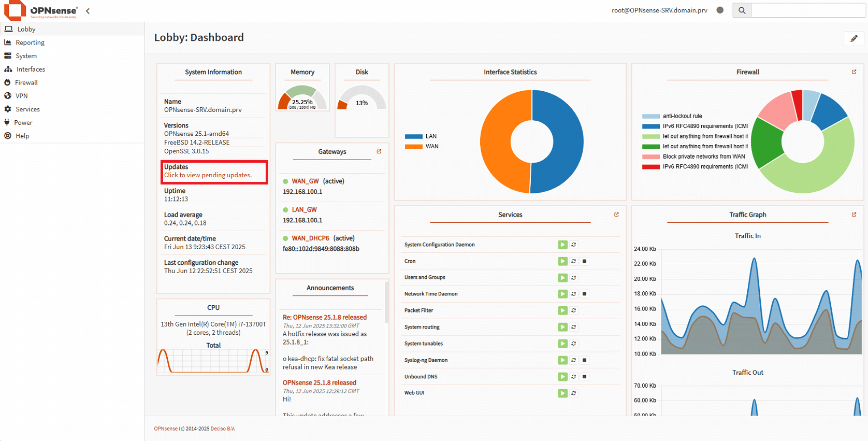
Task: Click the Reporting chart icon
Action: [8, 42]
